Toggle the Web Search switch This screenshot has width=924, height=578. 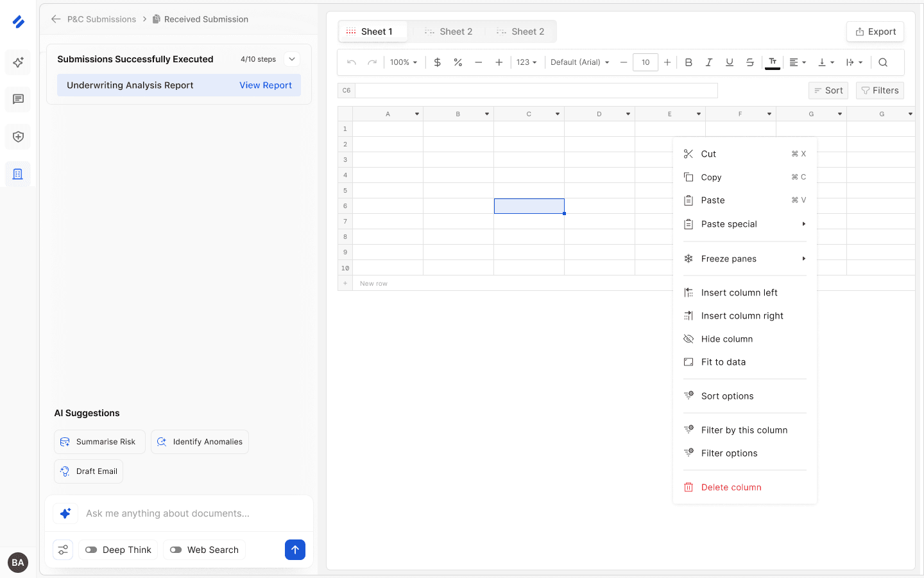click(x=176, y=550)
